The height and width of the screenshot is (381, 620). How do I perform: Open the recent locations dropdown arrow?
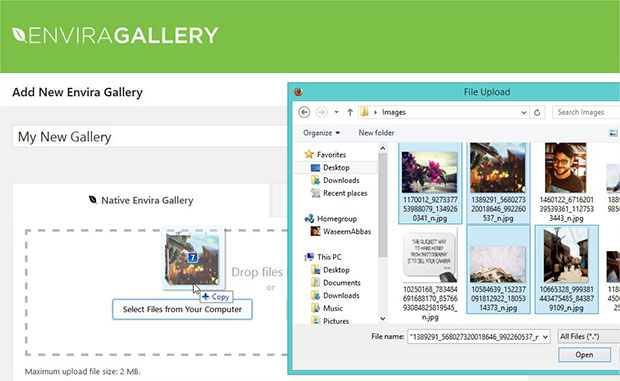click(336, 112)
